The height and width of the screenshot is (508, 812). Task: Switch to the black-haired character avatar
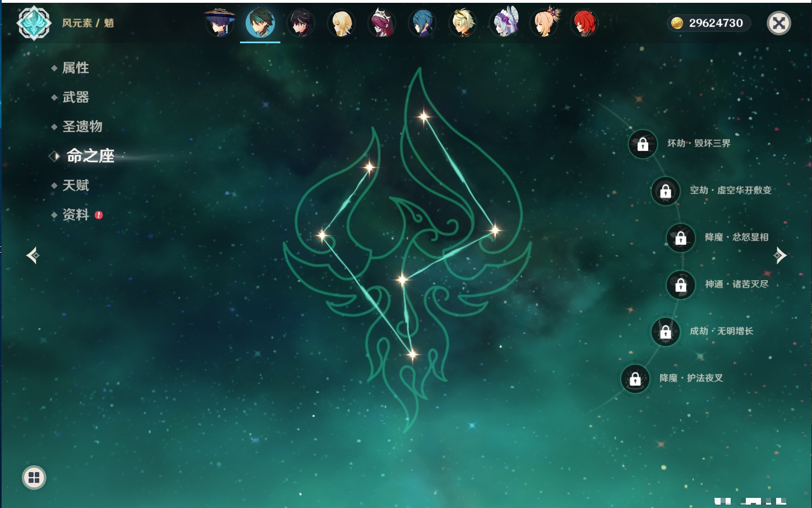301,23
